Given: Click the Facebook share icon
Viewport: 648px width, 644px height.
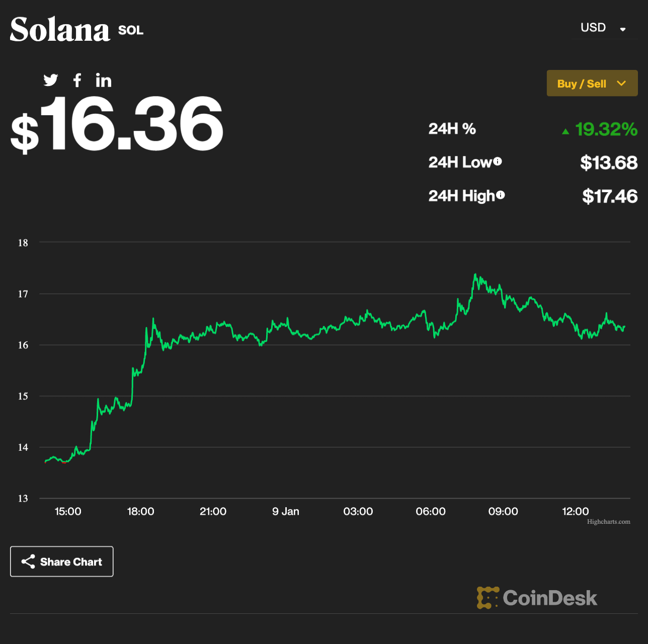Looking at the screenshot, I should [x=77, y=80].
